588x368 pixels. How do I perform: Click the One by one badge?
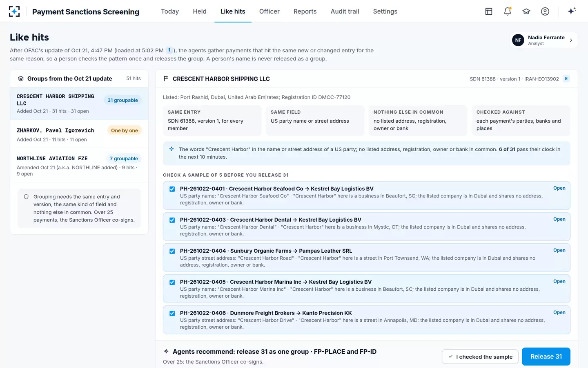point(125,130)
